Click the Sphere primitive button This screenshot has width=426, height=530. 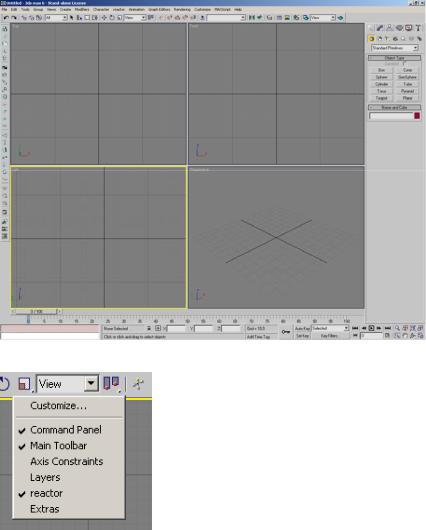(x=381, y=77)
